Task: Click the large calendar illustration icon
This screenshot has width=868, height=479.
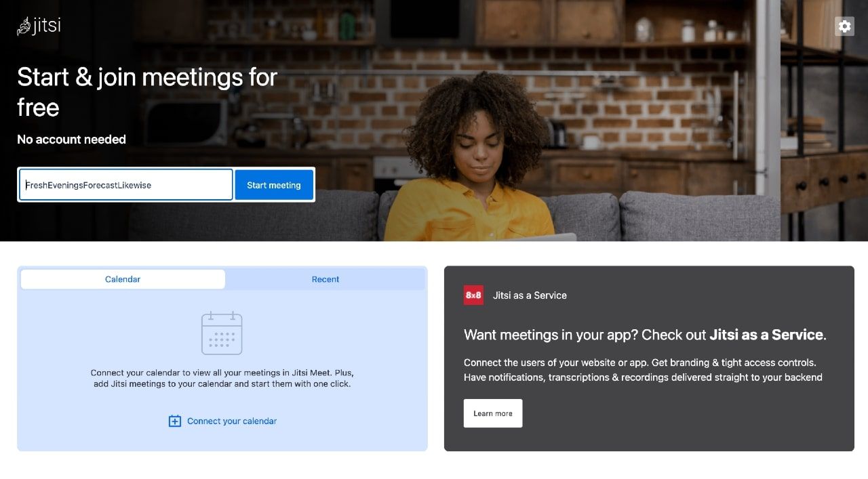Action: point(222,333)
